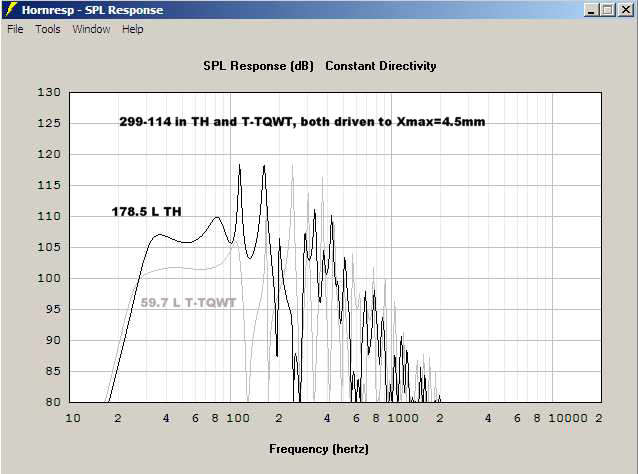Screen dimensions: 638x474
Task: Click the 10000 label on frequency axis
Action: [568, 418]
